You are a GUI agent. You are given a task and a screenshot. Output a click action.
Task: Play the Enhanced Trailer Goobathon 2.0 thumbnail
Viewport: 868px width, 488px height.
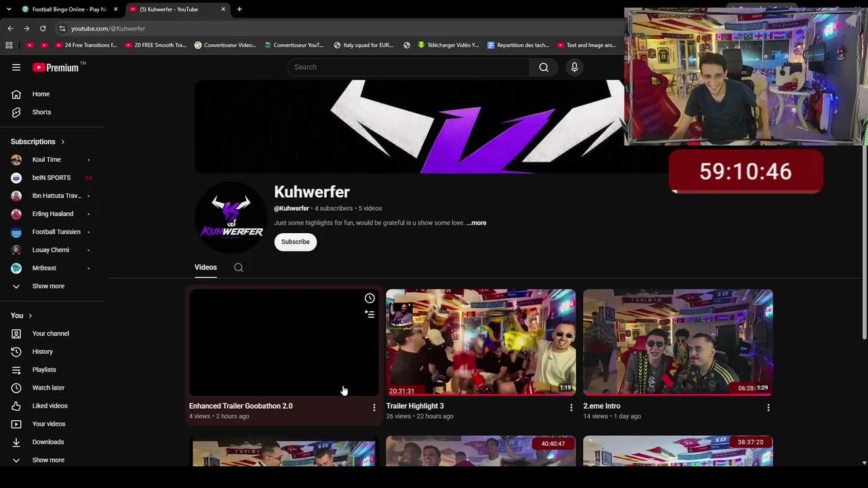(x=284, y=342)
